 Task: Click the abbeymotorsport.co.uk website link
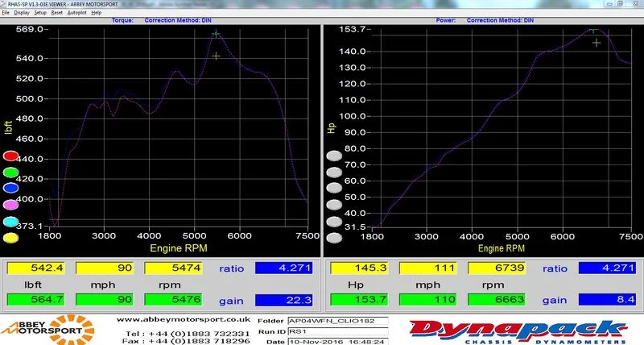click(184, 319)
